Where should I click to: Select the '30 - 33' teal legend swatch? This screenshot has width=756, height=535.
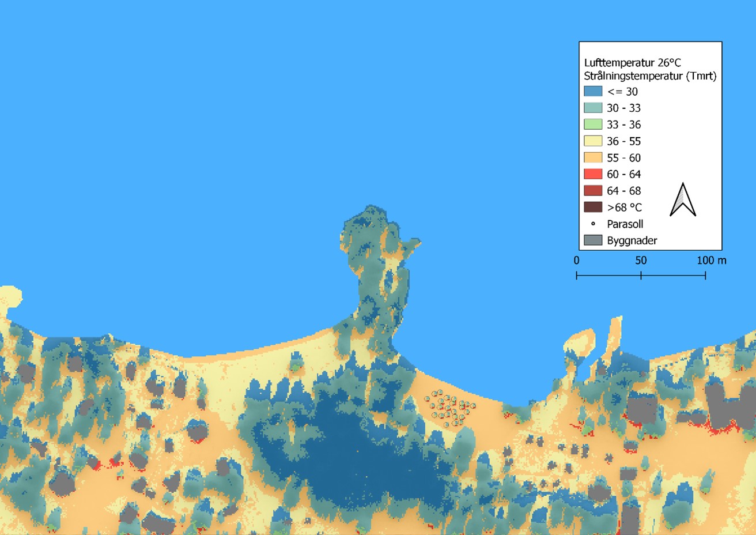(593, 108)
